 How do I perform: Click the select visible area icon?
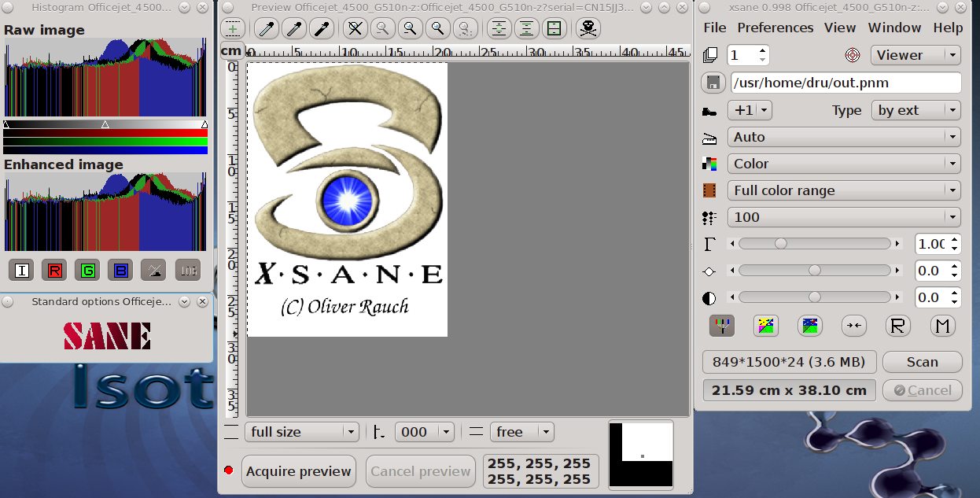tap(554, 29)
